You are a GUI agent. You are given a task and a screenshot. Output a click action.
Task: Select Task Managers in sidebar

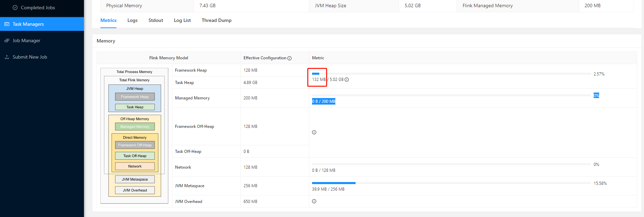coord(42,24)
